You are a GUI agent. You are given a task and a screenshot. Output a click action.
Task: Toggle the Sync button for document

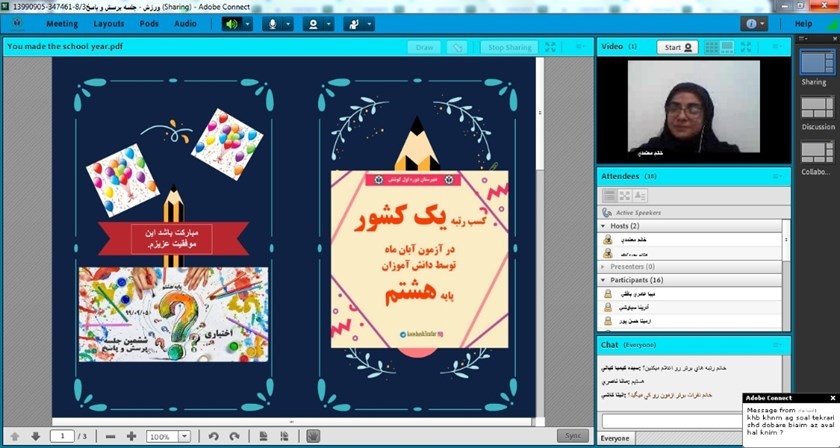tap(572, 437)
